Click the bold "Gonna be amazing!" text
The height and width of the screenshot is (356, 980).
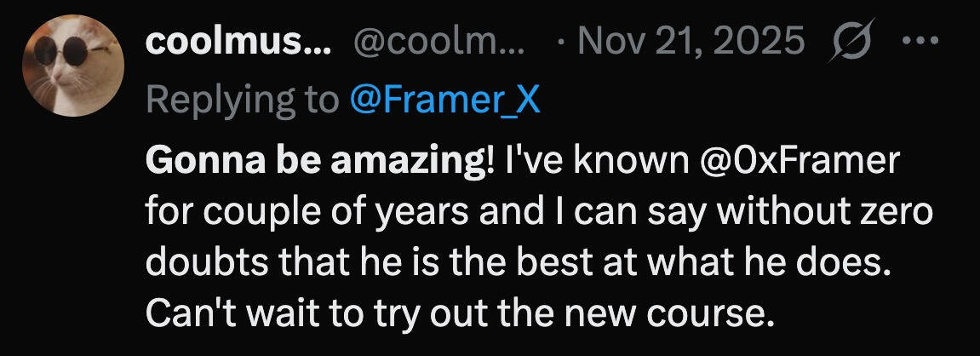pos(318,163)
